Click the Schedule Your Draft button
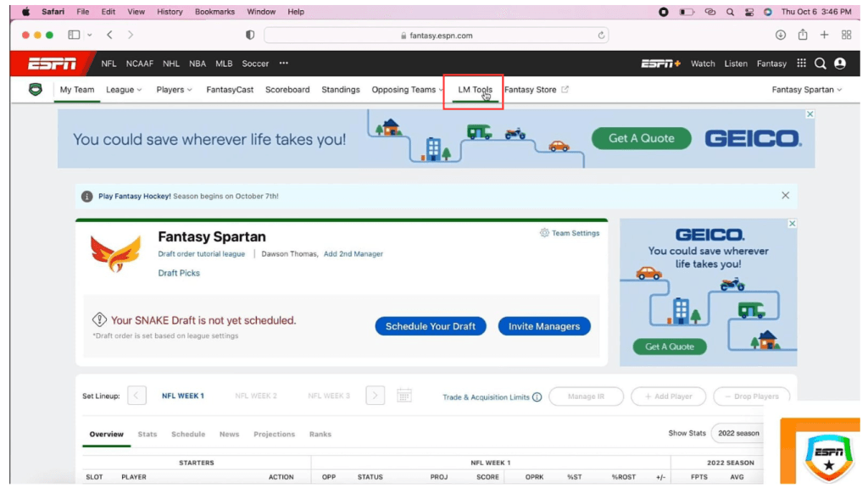868x488 pixels. [431, 326]
